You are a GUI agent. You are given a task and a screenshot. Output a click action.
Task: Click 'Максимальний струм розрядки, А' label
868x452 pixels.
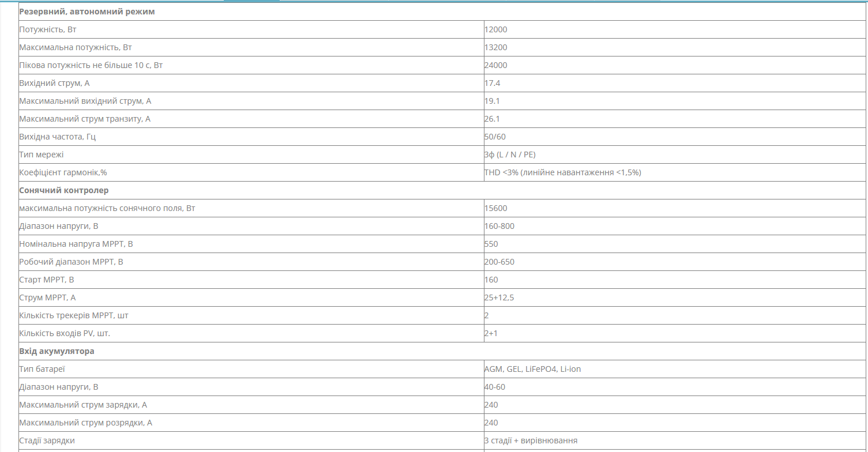click(x=86, y=423)
